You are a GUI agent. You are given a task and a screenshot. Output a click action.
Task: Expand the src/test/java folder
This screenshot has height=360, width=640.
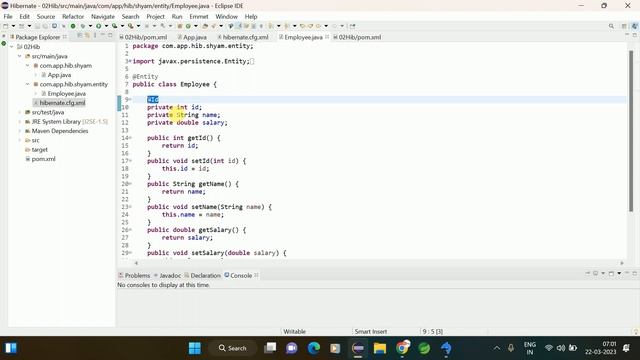(x=20, y=112)
